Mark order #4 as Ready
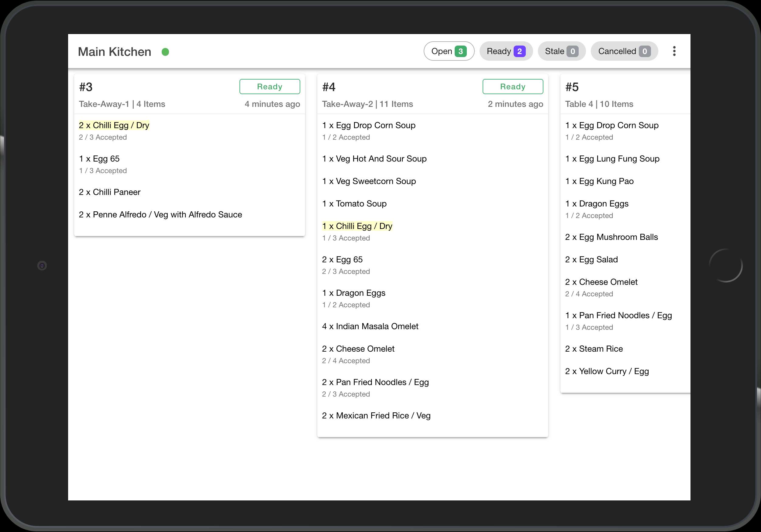761x532 pixels. (x=512, y=87)
